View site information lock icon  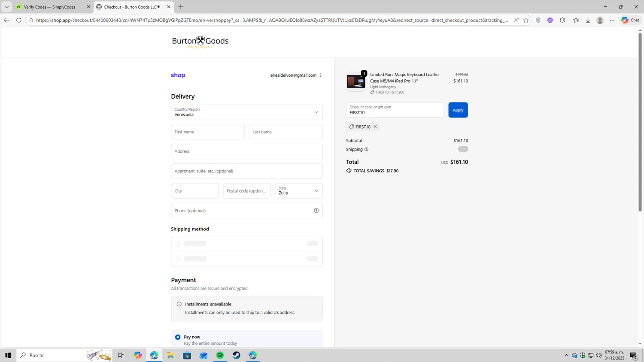(x=31, y=20)
